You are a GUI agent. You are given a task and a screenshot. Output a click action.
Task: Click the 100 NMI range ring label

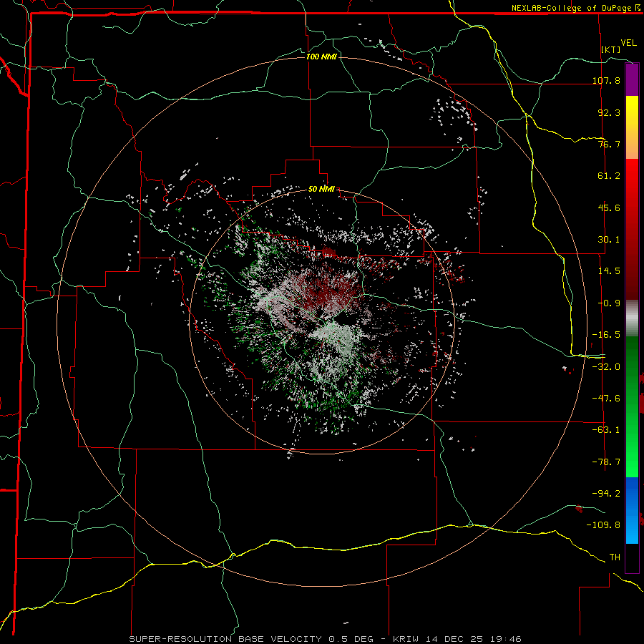[x=321, y=57]
